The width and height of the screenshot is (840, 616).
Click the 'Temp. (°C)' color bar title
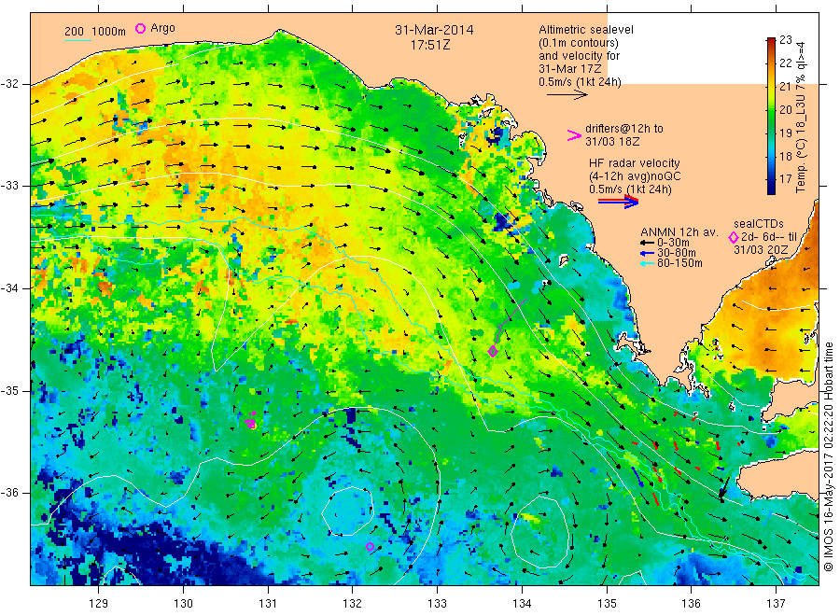click(801, 168)
